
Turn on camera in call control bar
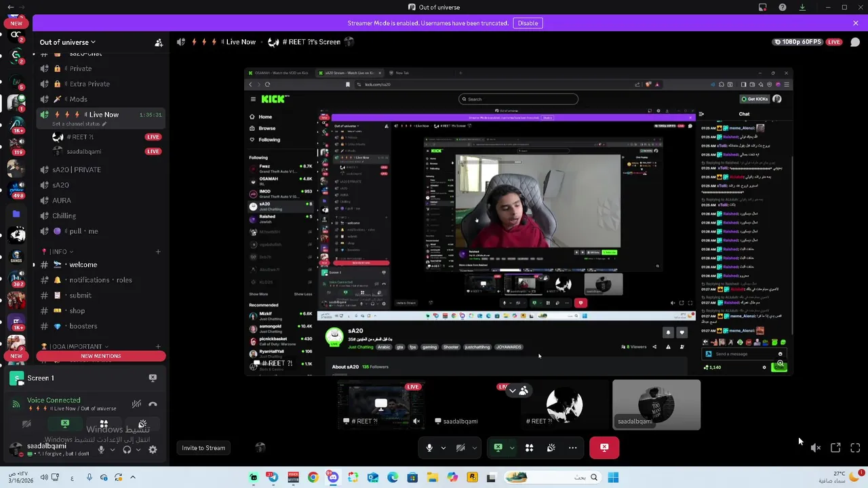460,447
